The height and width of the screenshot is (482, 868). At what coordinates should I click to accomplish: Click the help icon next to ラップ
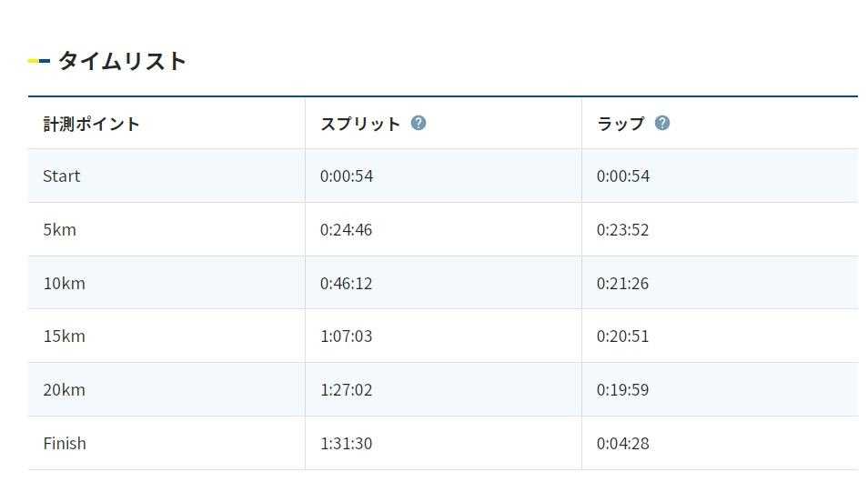[662, 123]
